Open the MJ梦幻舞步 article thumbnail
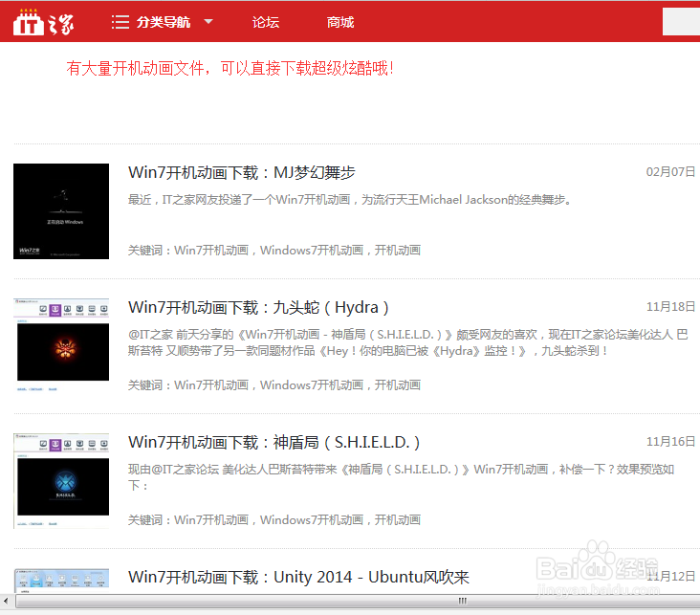Screen dimensions: 700x615 pyautogui.click(x=61, y=211)
